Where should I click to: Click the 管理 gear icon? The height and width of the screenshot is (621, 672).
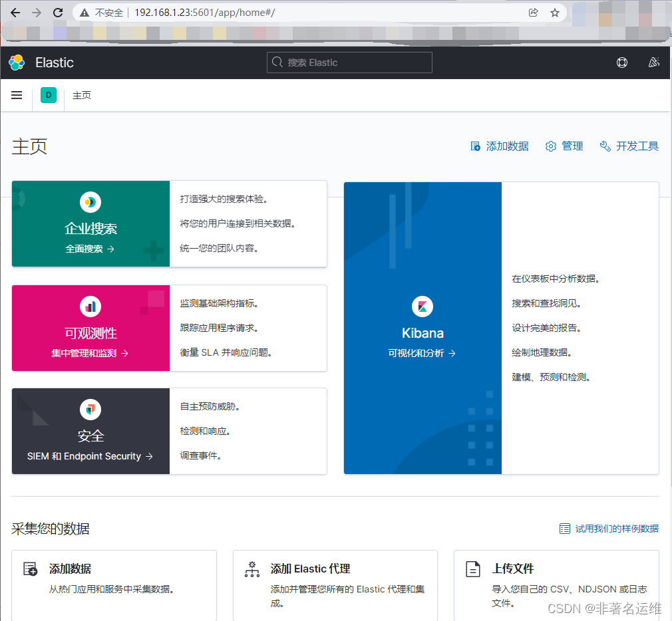pyautogui.click(x=551, y=146)
